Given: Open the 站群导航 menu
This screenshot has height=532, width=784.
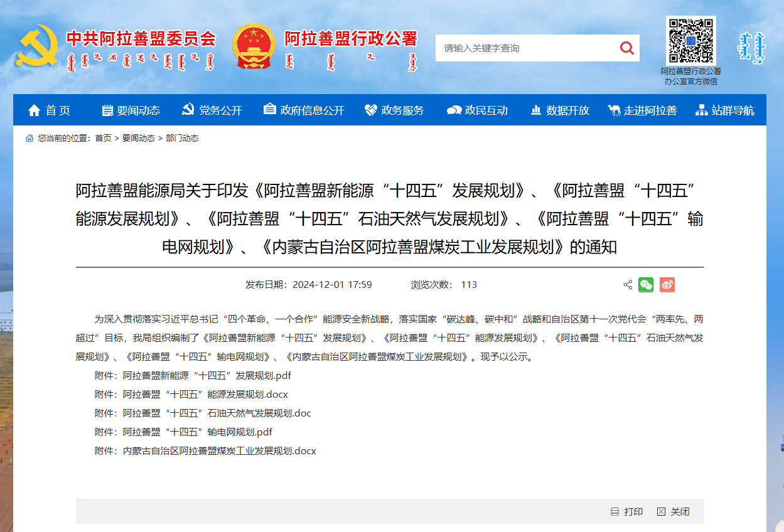Looking at the screenshot, I should pos(725,110).
